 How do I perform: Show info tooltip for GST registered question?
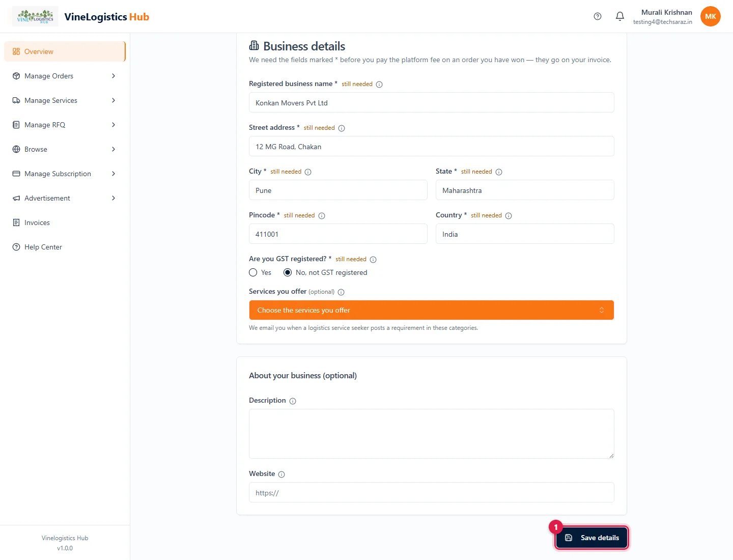[x=373, y=260]
